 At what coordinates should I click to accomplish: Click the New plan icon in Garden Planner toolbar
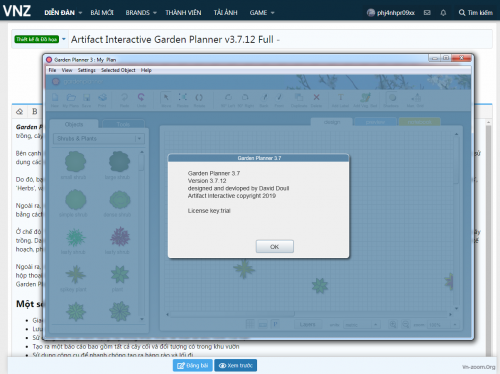point(55,98)
